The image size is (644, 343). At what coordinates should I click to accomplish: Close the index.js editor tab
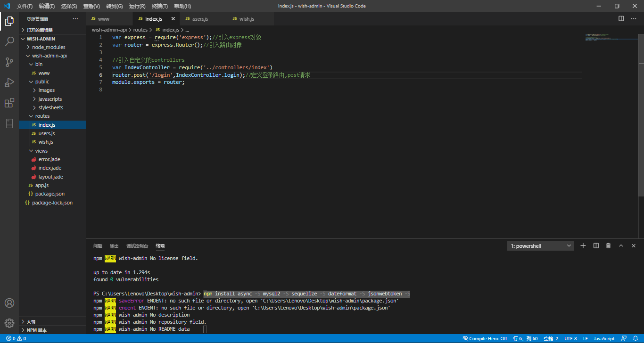(x=173, y=19)
